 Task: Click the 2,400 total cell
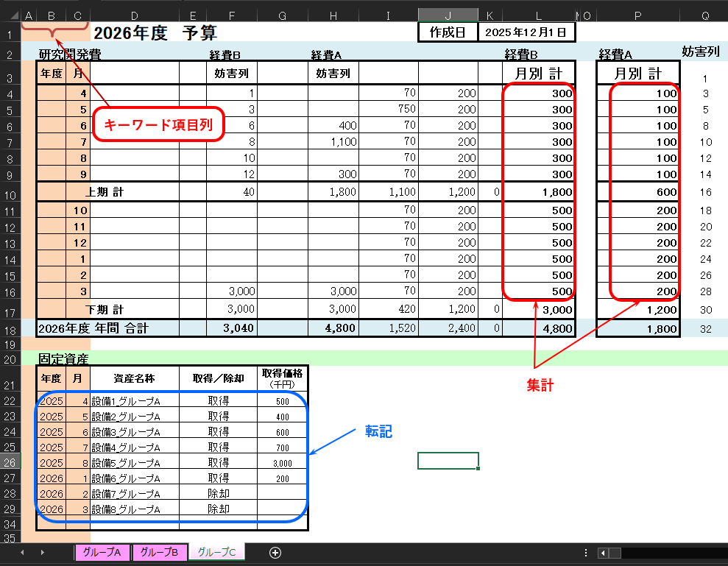tap(448, 328)
